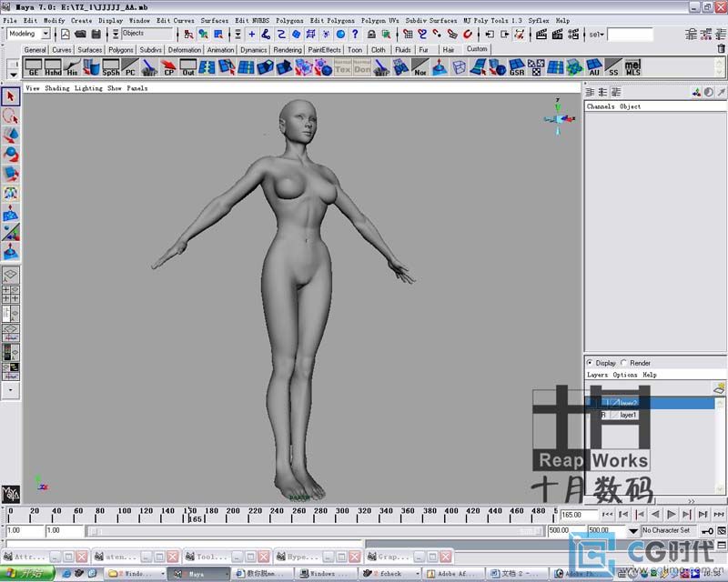The height and width of the screenshot is (582, 728).
Task: Open the character set dropdown arrow
Action: pos(633,531)
